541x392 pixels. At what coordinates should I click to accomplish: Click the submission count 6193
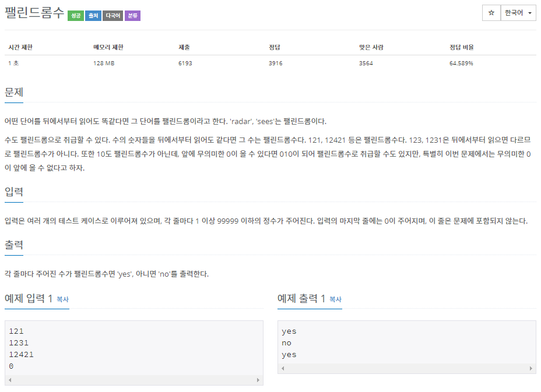[185, 63]
